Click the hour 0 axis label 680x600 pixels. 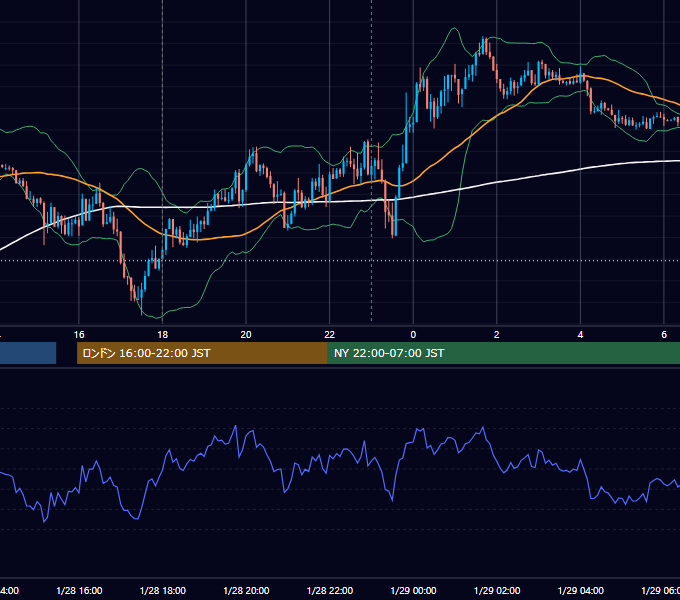pyautogui.click(x=413, y=335)
